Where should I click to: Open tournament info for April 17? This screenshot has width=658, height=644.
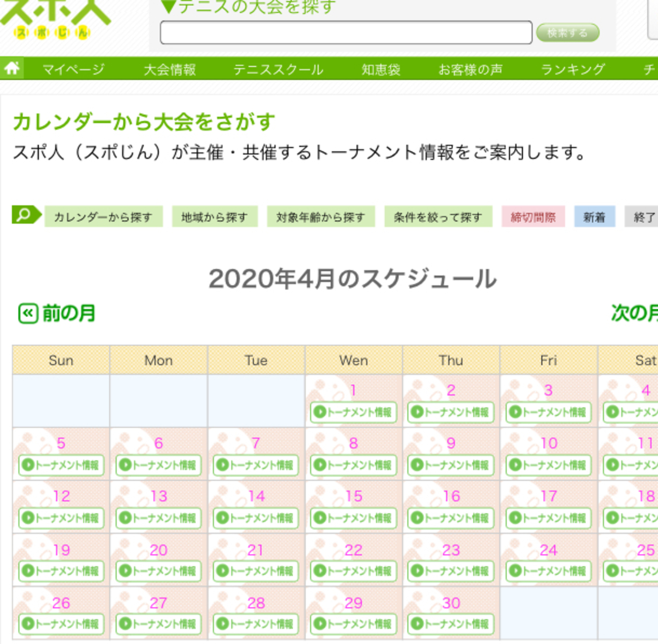[x=548, y=518]
